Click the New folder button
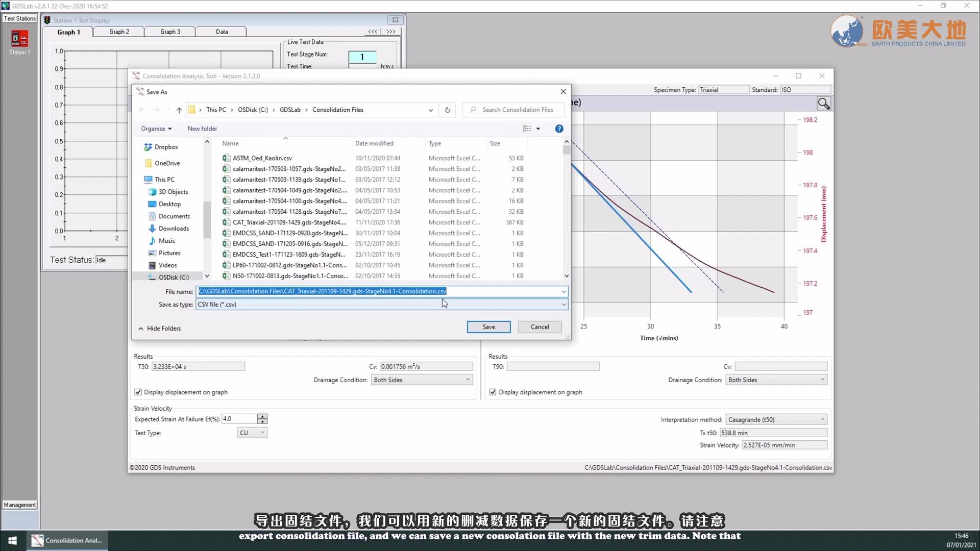This screenshot has width=980, height=551. [202, 129]
